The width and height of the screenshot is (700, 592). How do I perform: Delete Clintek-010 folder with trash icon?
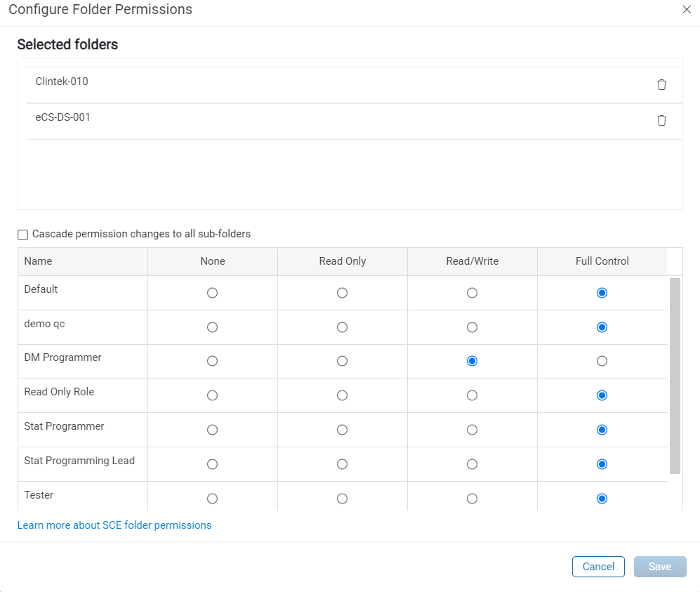point(661,84)
